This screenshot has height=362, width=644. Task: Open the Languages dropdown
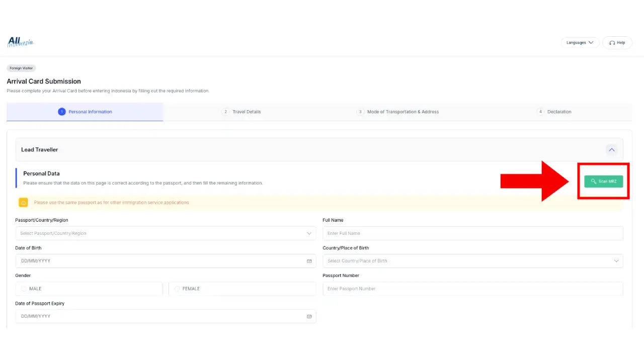(580, 43)
